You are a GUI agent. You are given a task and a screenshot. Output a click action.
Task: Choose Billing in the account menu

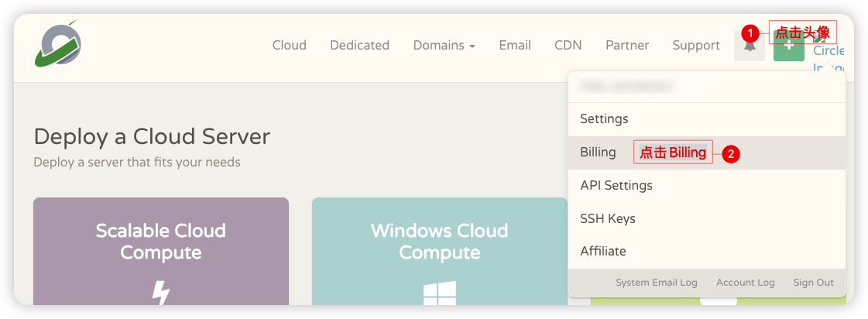click(598, 153)
